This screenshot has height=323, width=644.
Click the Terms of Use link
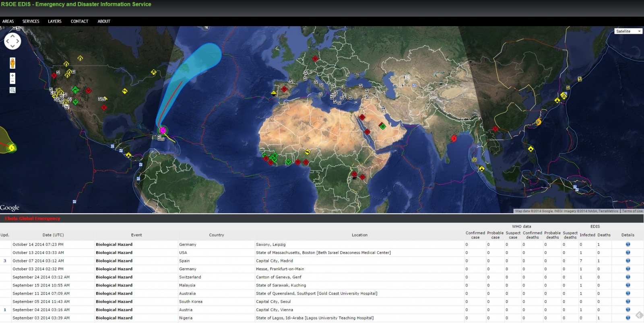(632, 211)
